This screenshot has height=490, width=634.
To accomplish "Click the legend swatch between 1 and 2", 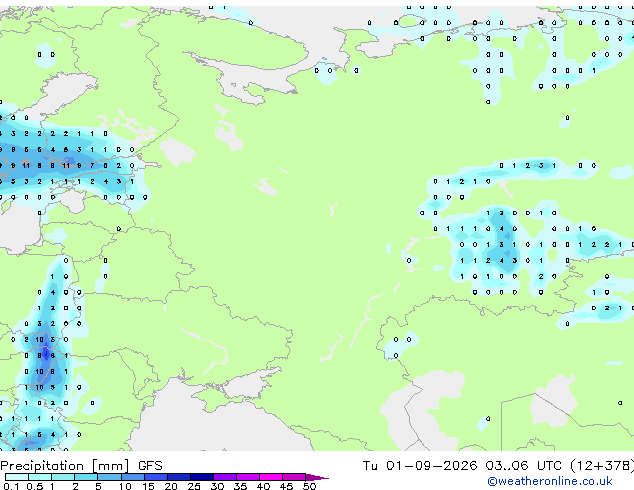I will click(x=63, y=477).
